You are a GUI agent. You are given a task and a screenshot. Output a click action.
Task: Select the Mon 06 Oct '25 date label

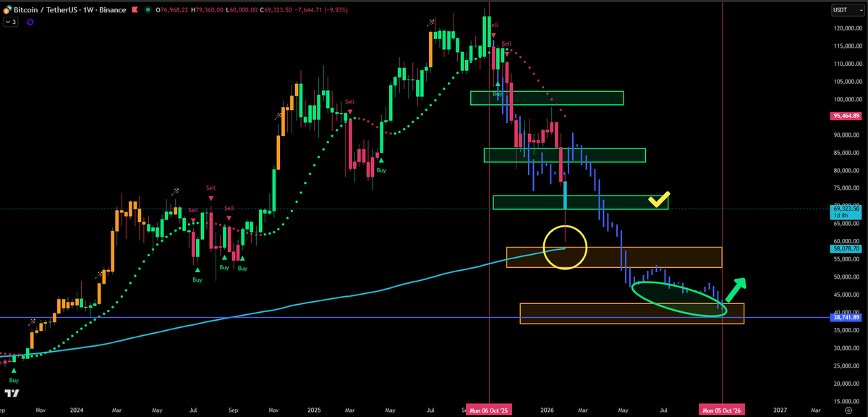coord(488,410)
